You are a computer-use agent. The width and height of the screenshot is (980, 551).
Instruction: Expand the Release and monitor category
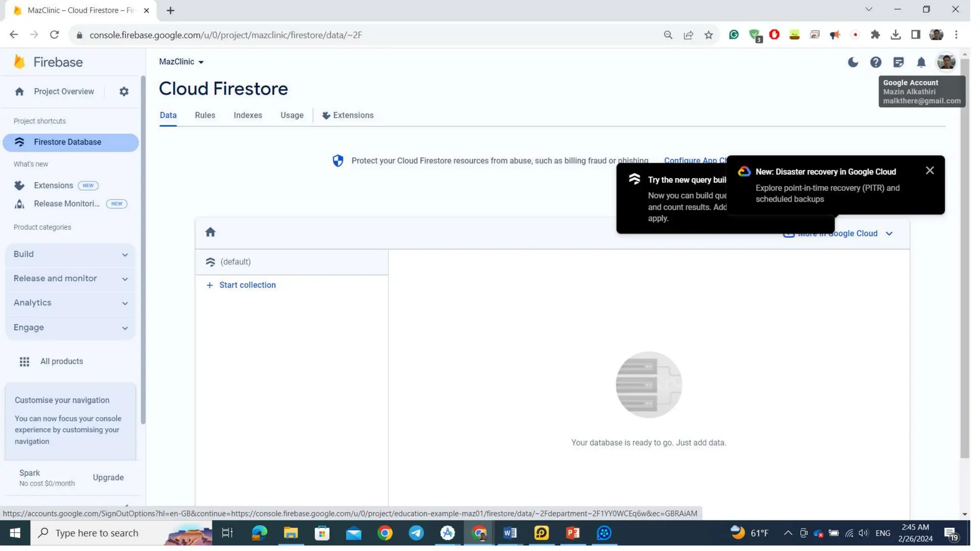click(70, 279)
